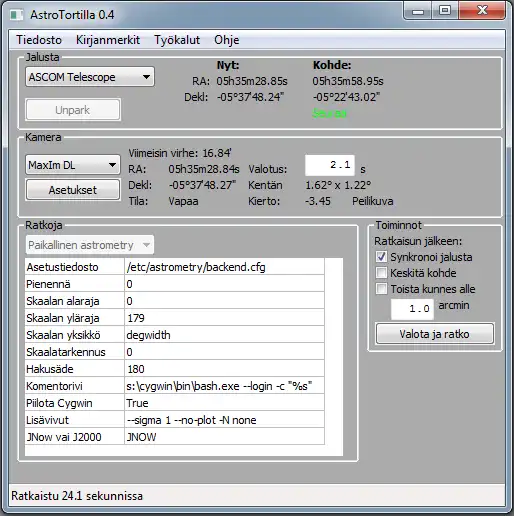Open camera Asetukset settings
This screenshot has height=516, width=514.
73,190
